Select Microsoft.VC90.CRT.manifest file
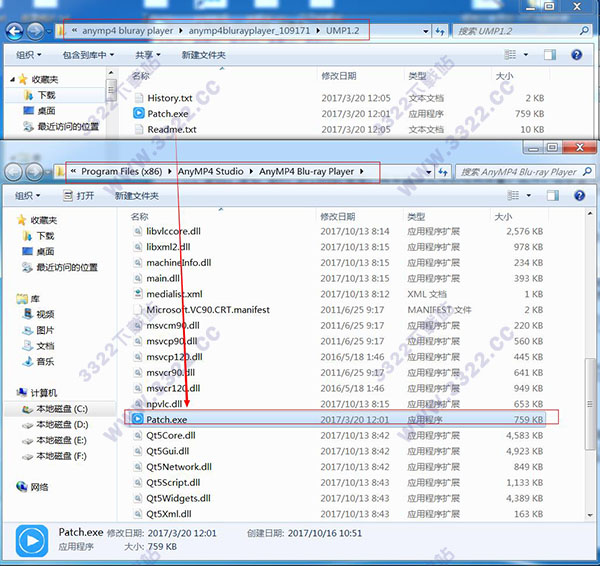The height and width of the screenshot is (566, 600). coord(208,310)
